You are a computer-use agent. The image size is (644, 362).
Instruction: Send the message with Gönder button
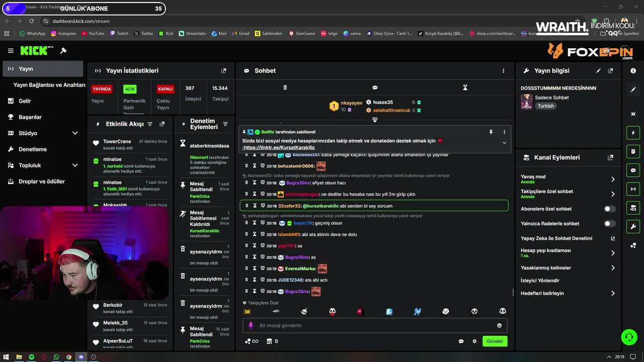pos(495,341)
